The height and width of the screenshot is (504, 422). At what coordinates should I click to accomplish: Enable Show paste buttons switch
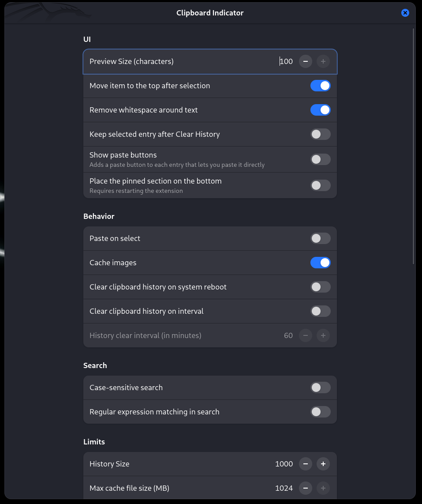pos(320,159)
